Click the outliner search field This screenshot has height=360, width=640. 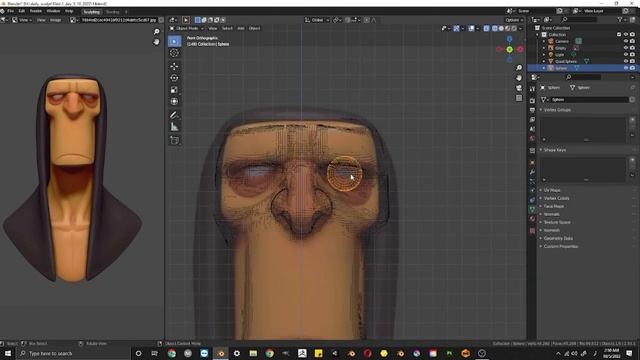tap(580, 19)
